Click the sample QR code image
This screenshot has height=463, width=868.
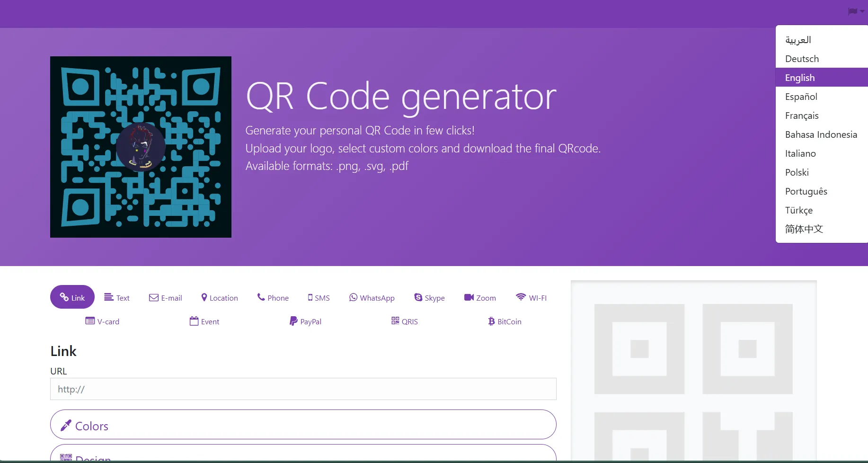click(141, 147)
